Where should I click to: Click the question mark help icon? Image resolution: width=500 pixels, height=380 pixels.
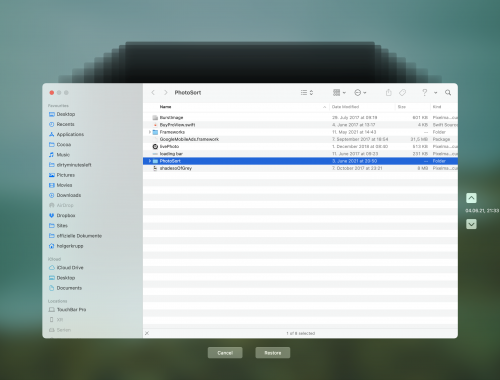(x=424, y=93)
